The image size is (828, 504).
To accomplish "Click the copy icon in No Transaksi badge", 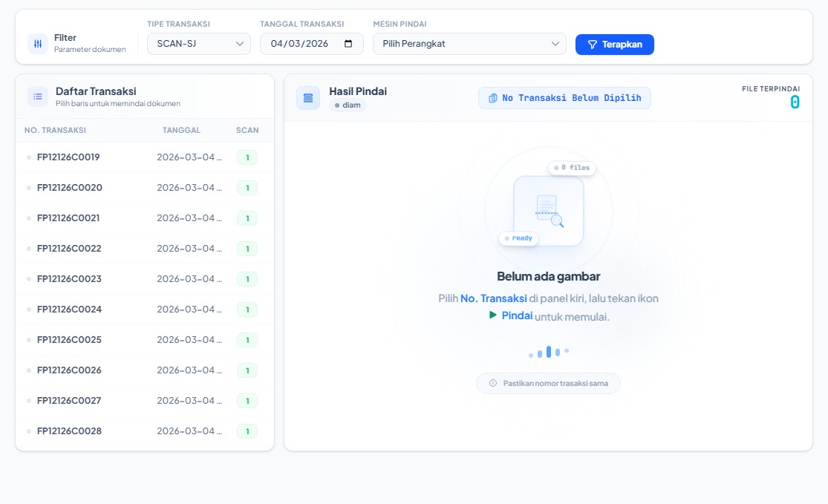I will pyautogui.click(x=492, y=98).
